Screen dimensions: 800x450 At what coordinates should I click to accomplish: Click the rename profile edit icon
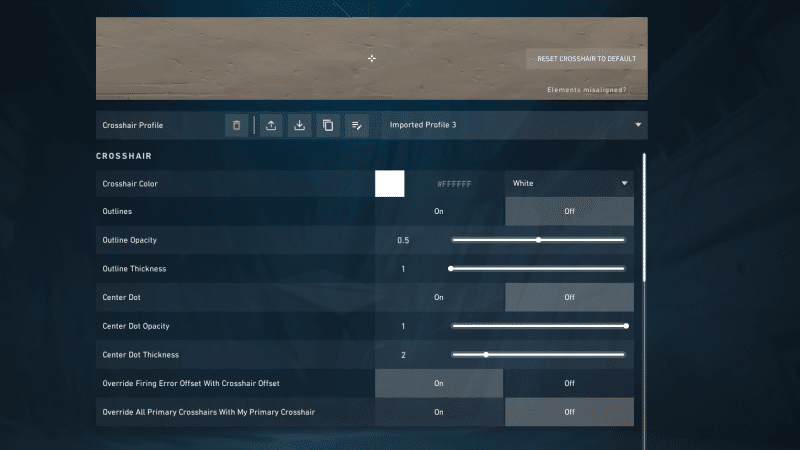tap(356, 126)
